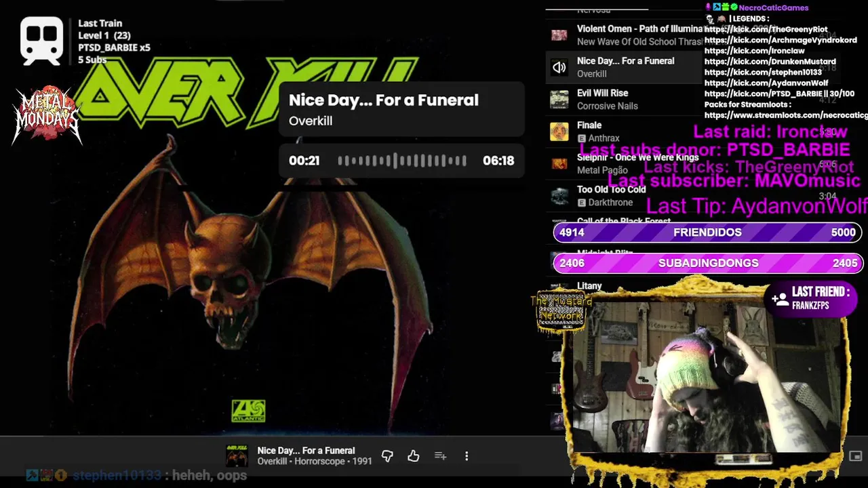Viewport: 868px width, 488px height.
Task: Click the streamloots.com packs link
Action: (786, 116)
